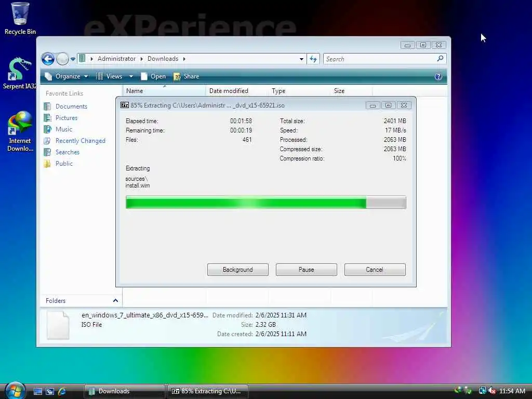This screenshot has width=532, height=399.
Task: Open Explorer Help question mark icon
Action: pyautogui.click(x=438, y=76)
